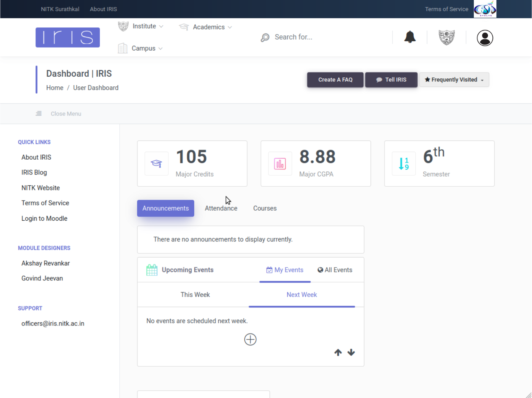The width and height of the screenshot is (532, 398).
Task: Collapse sidebar with Close Menu
Action: point(59,114)
